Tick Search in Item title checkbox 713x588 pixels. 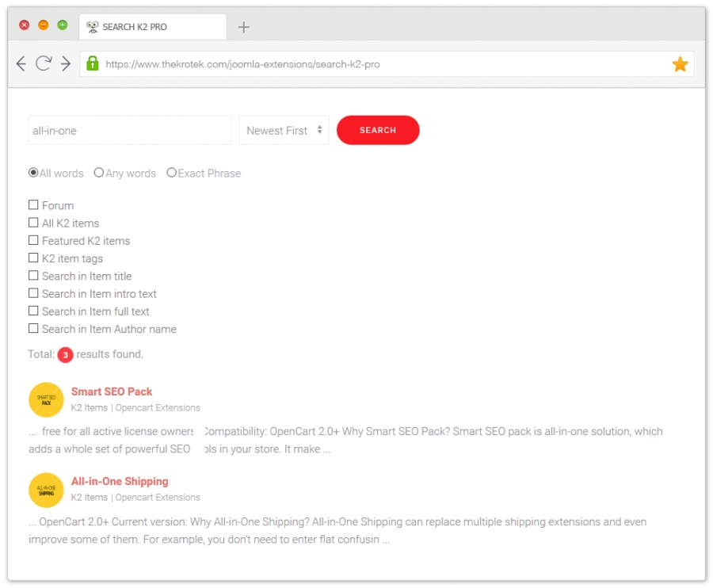click(x=33, y=276)
